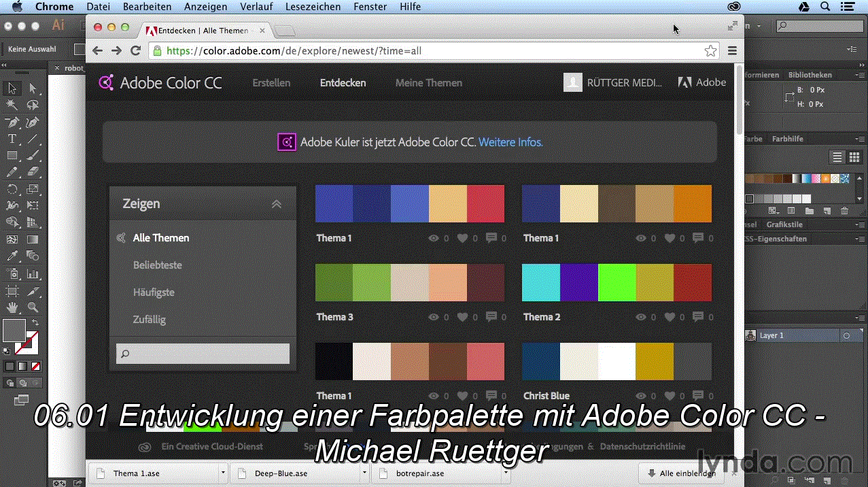Open dropdown for Thema 1.ase download

click(x=223, y=473)
